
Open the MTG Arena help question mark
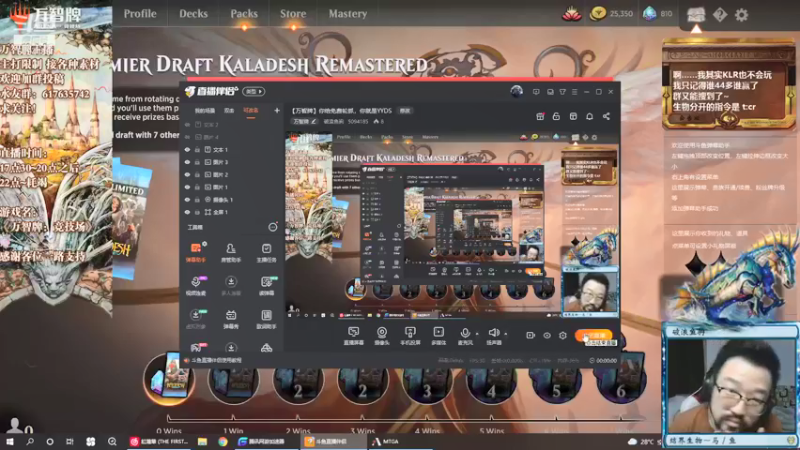720,15
